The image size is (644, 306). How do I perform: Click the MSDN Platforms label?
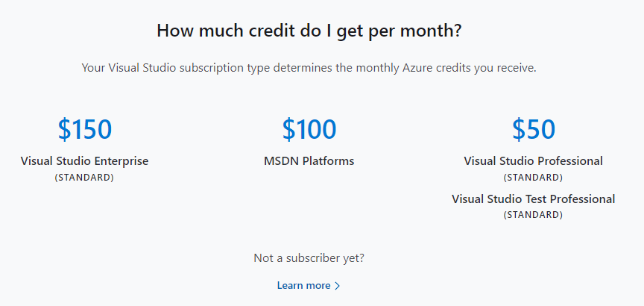309,160
